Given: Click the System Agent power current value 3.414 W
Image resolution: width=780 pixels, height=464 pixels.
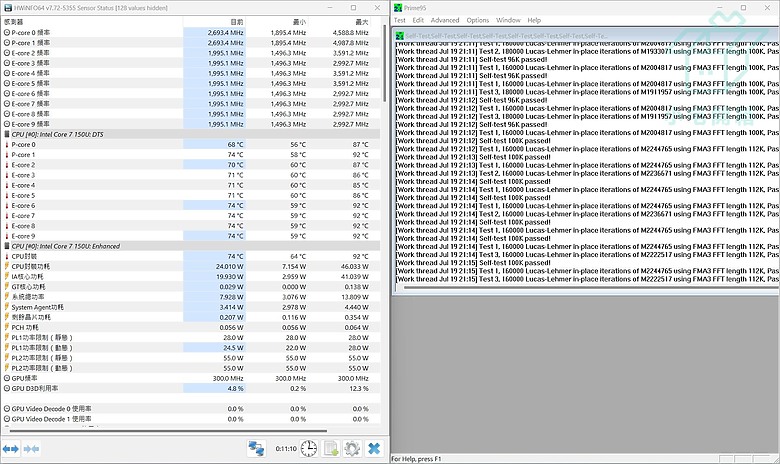Looking at the screenshot, I should pos(231,307).
